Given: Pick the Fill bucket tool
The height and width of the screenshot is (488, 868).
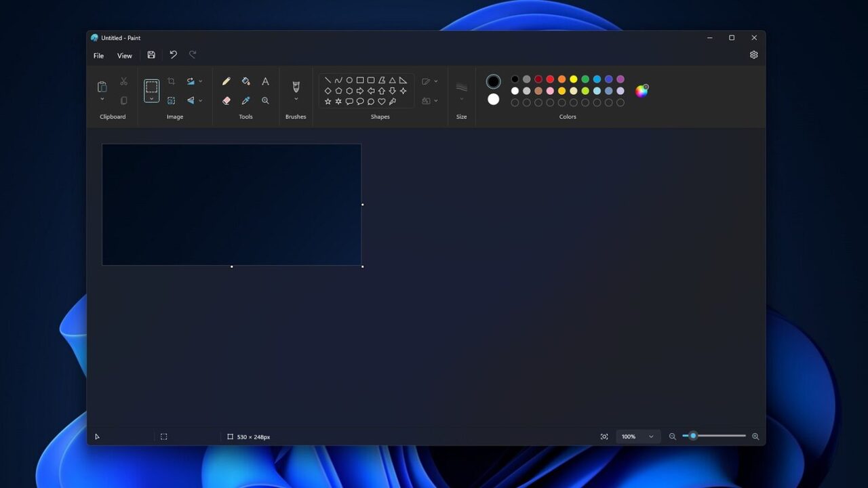Looking at the screenshot, I should (x=245, y=81).
